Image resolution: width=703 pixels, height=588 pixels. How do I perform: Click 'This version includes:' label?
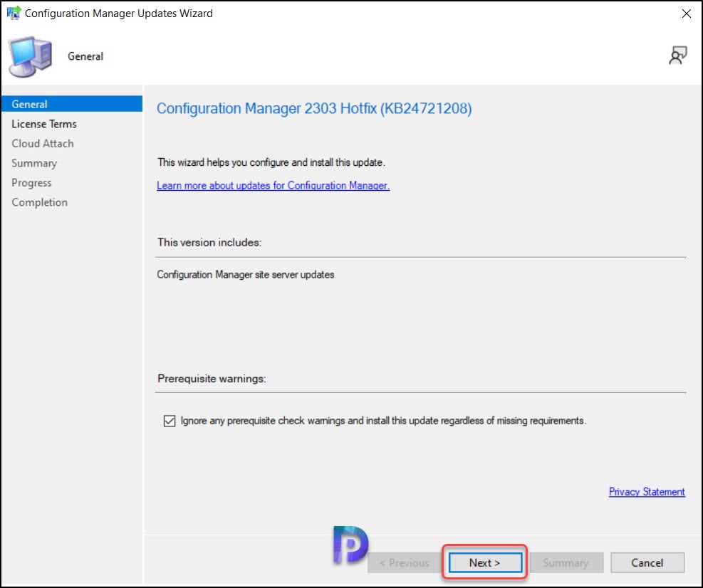coord(209,243)
